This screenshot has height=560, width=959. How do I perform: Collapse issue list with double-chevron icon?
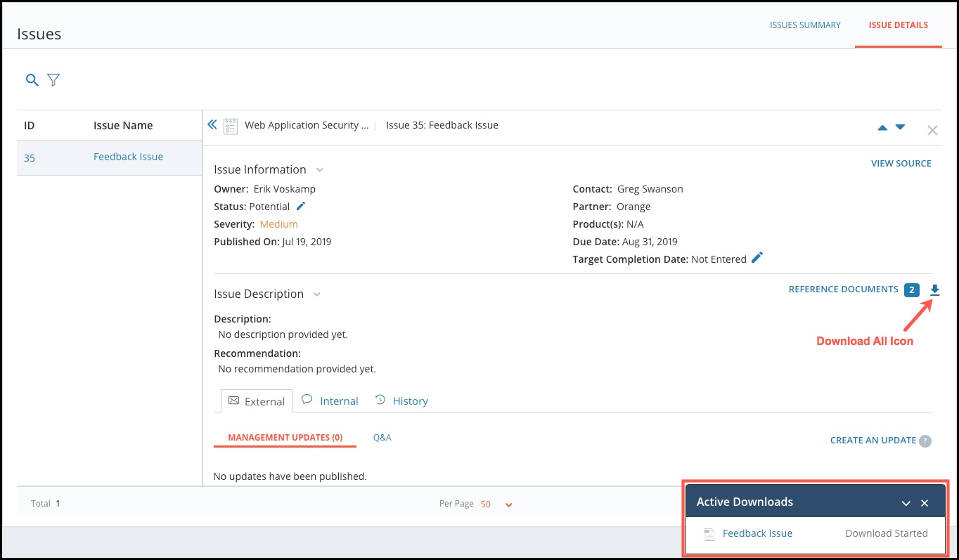212,125
